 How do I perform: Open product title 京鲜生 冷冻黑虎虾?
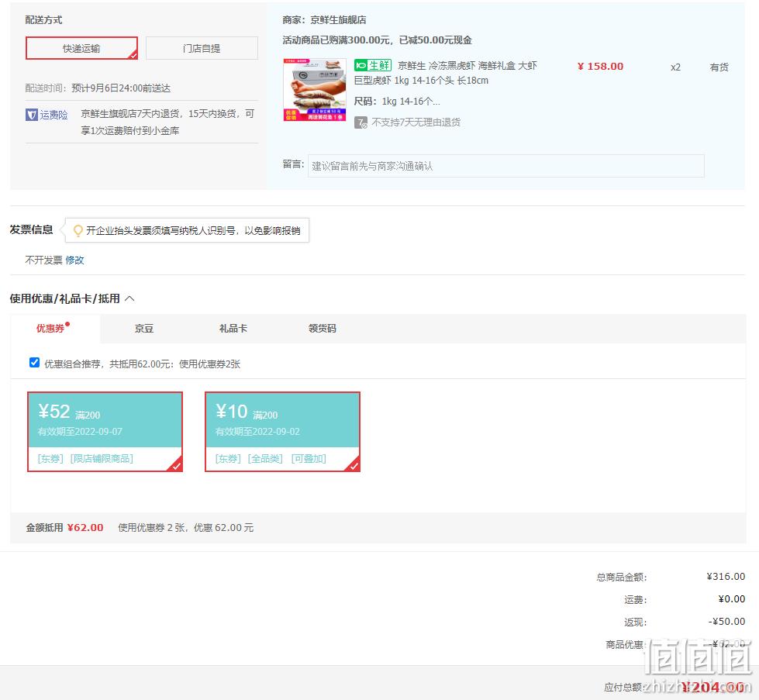[x=445, y=73]
